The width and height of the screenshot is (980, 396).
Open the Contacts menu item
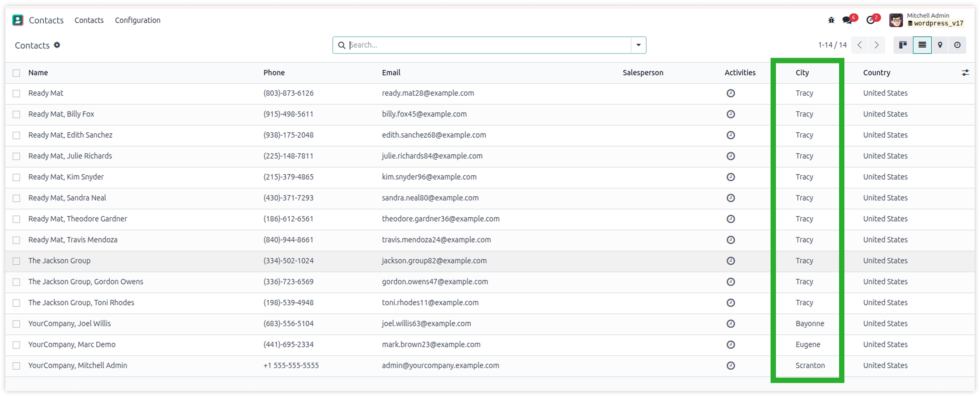[89, 20]
